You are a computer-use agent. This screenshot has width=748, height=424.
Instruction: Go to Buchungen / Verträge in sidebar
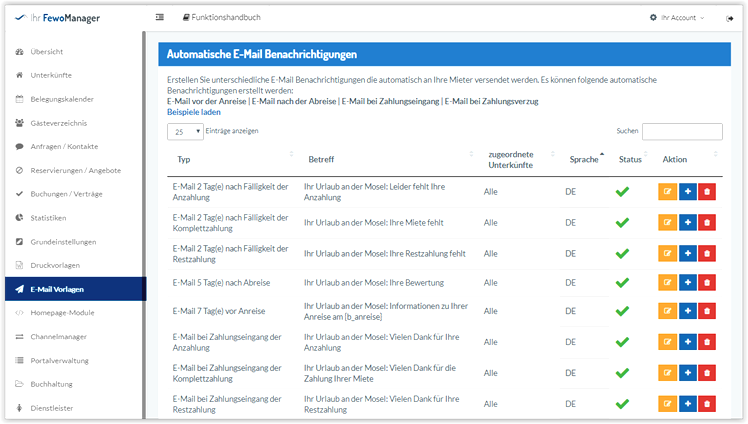pos(66,193)
